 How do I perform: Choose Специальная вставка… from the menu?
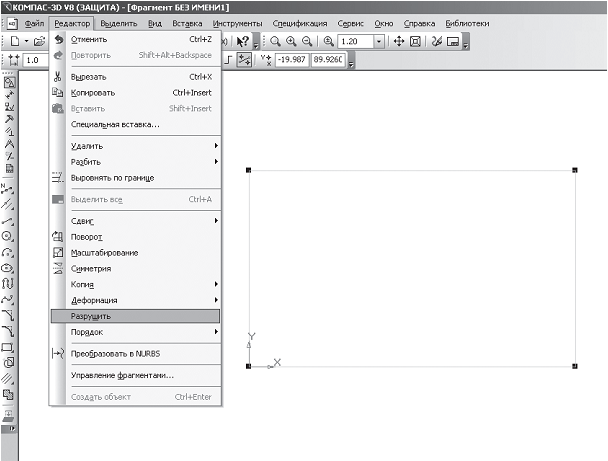[x=135, y=124]
